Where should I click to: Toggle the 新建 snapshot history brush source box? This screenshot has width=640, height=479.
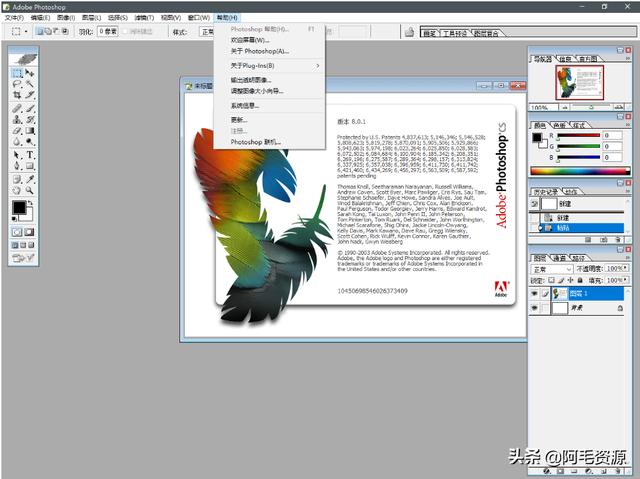(x=534, y=203)
